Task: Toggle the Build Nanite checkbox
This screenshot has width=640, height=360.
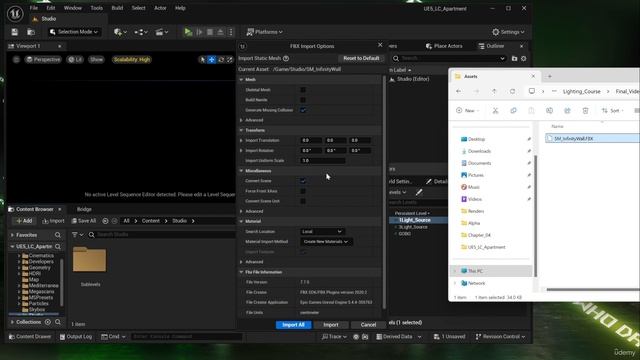Action: click(303, 100)
